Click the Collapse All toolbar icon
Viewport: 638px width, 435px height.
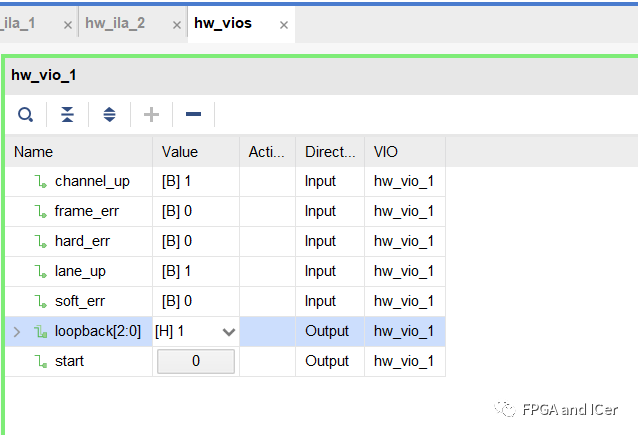pyautogui.click(x=68, y=115)
